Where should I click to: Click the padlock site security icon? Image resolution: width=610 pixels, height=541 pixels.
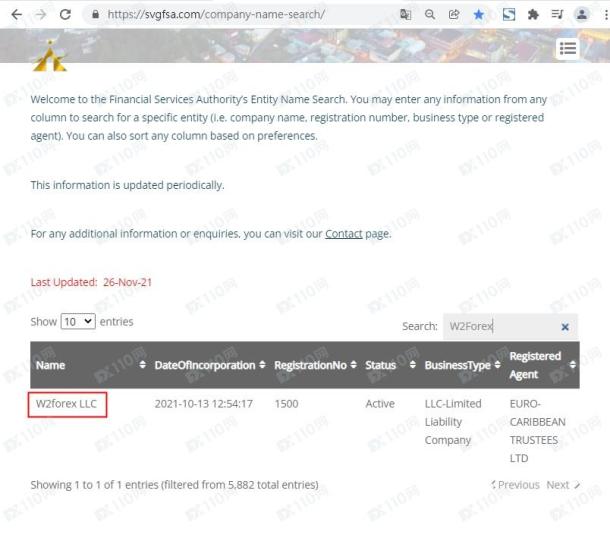(x=95, y=14)
